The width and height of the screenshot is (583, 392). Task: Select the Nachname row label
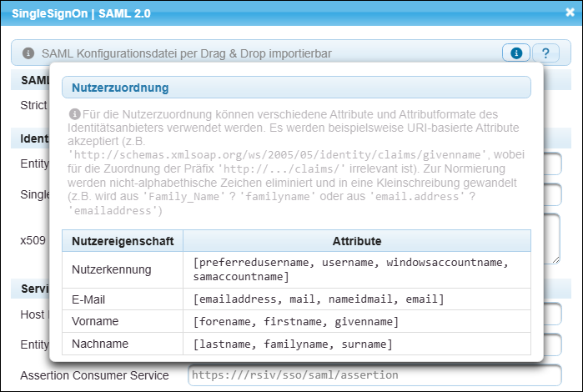click(100, 344)
